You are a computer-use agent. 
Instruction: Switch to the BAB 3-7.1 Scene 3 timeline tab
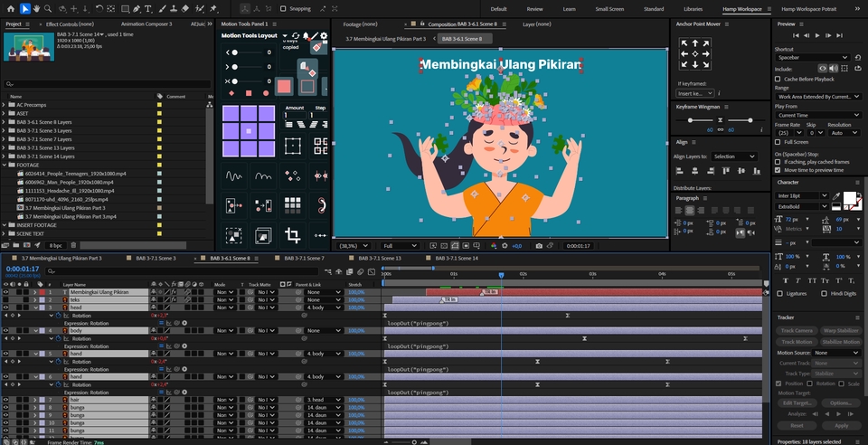point(156,259)
